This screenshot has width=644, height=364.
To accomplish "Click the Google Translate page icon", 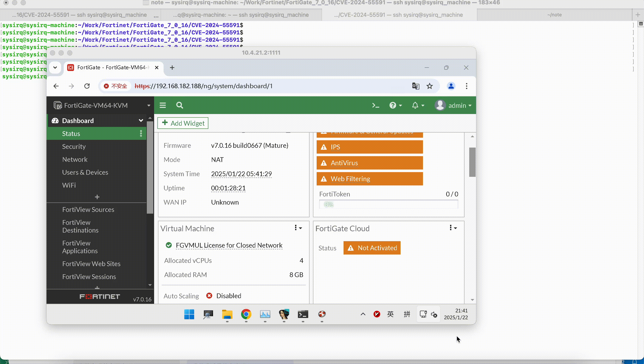I will (416, 86).
